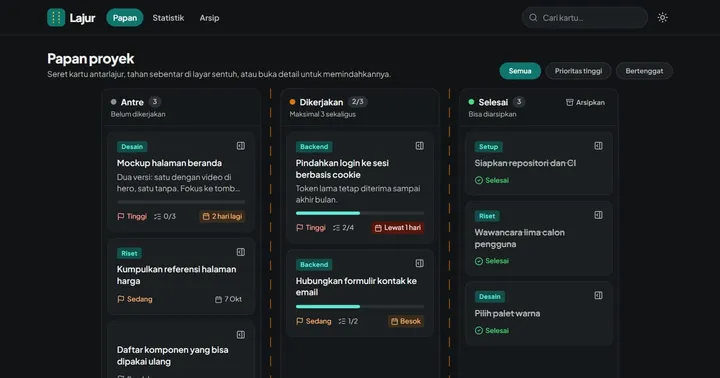Focus the Cari kartu search field
Viewport: 720px width, 378px height.
point(585,18)
